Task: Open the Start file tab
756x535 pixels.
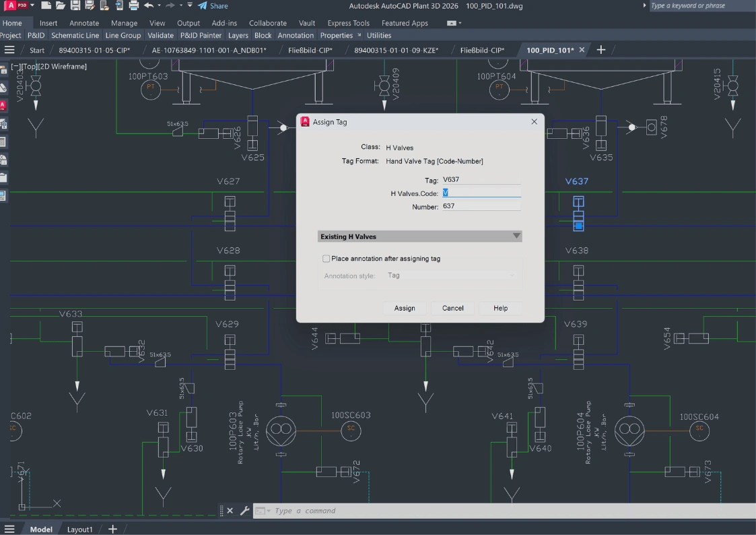Action: point(36,50)
